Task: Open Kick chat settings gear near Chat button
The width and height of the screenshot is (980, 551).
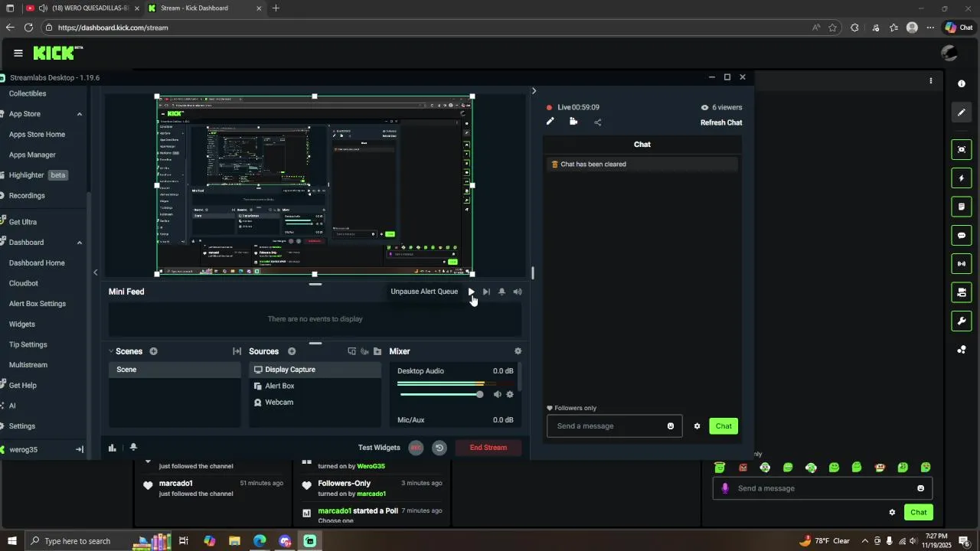Action: [892, 513]
